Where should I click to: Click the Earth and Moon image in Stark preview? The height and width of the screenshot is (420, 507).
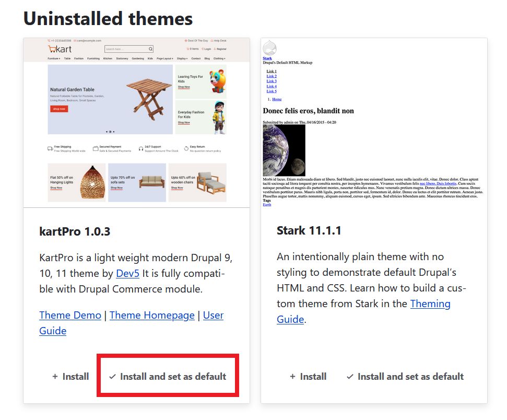[284, 150]
